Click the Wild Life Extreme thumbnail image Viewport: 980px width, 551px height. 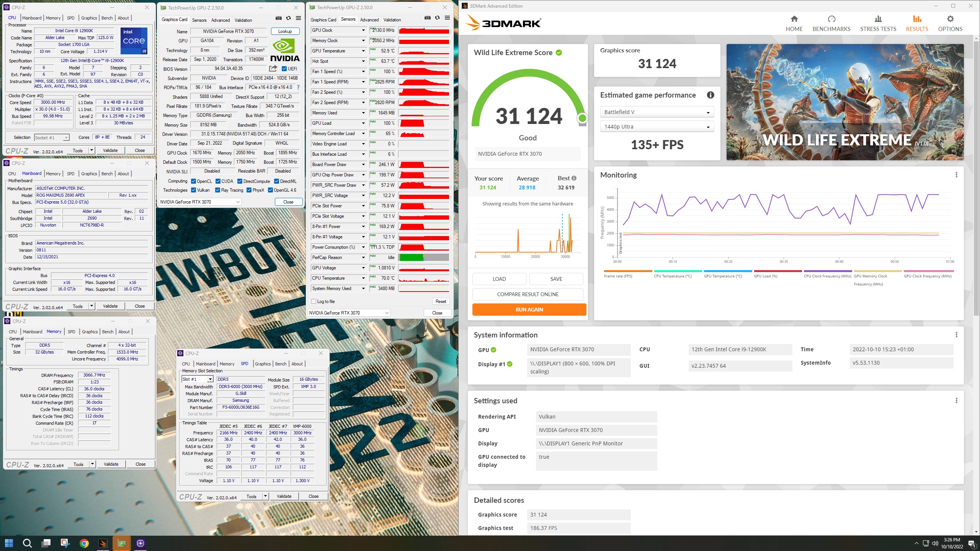click(x=845, y=102)
